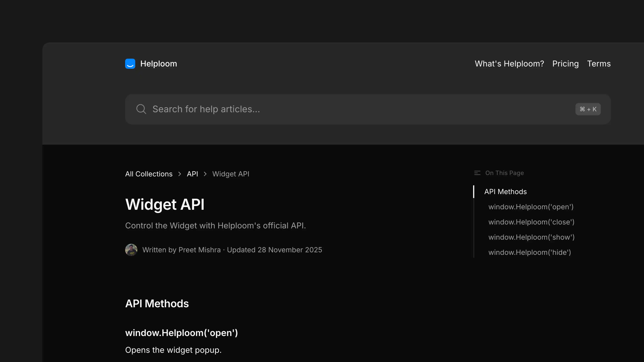Select window.Helploom('open') in On This Page

[531, 207]
